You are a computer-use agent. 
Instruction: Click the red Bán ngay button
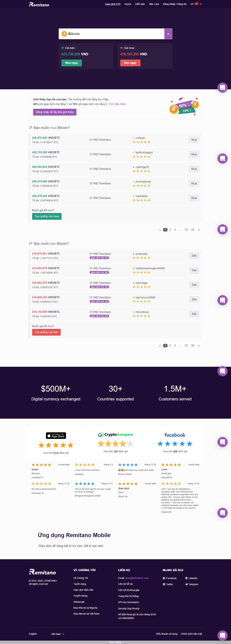coord(130,63)
